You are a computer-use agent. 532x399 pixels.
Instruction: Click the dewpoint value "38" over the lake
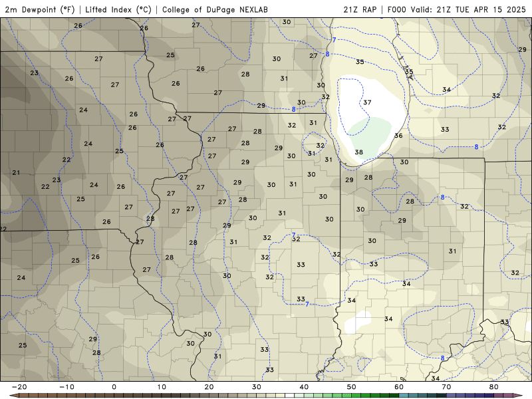click(358, 152)
